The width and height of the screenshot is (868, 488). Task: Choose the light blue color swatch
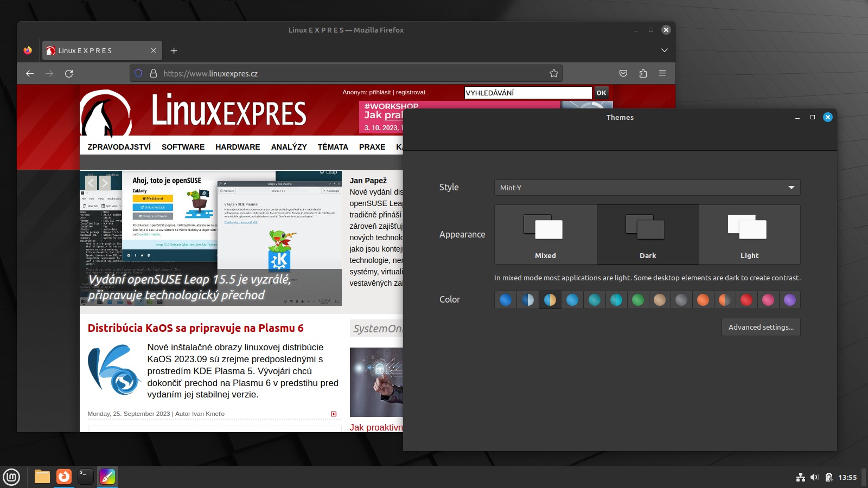point(572,300)
